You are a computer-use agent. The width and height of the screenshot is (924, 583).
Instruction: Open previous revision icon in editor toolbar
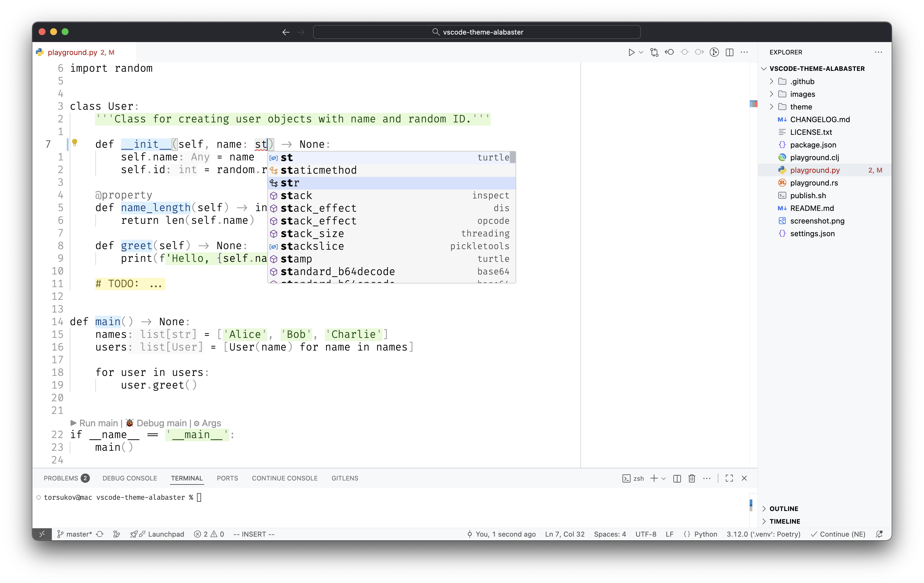tap(669, 52)
